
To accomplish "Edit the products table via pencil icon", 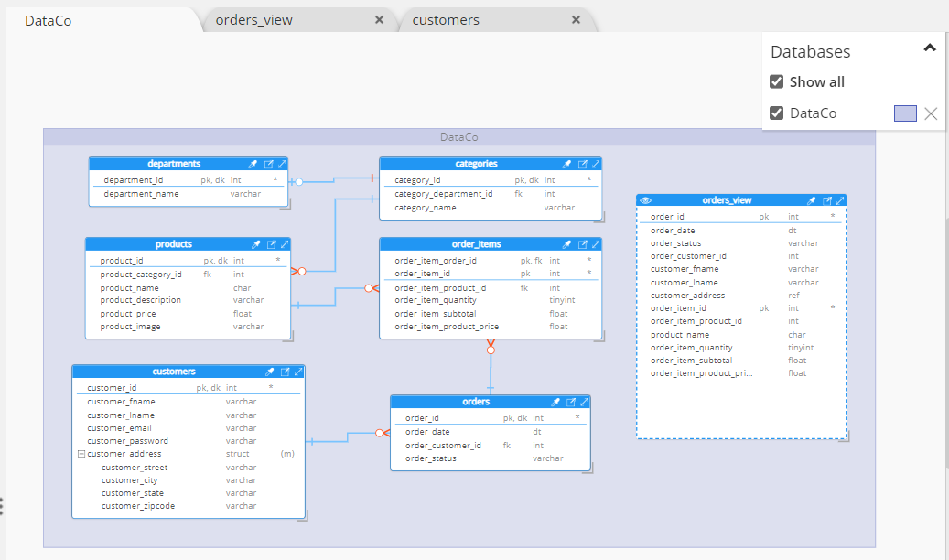I will (x=270, y=243).
